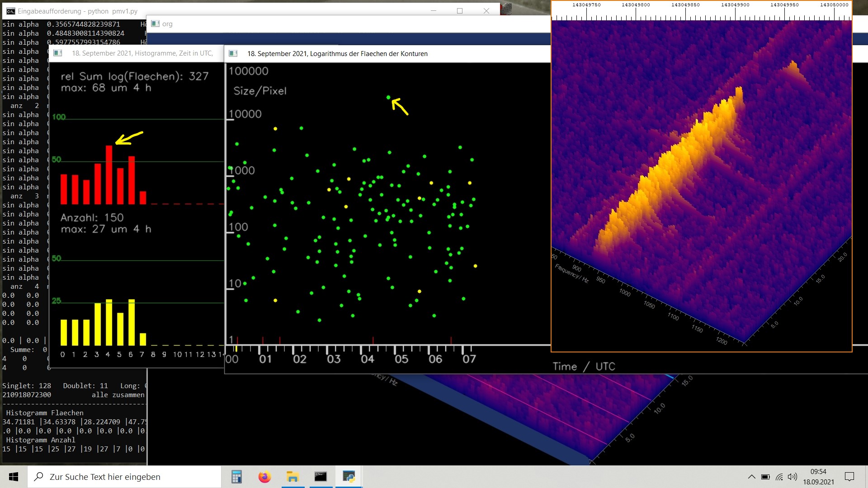
Task: Open the Windows Start menu
Action: click(x=14, y=477)
